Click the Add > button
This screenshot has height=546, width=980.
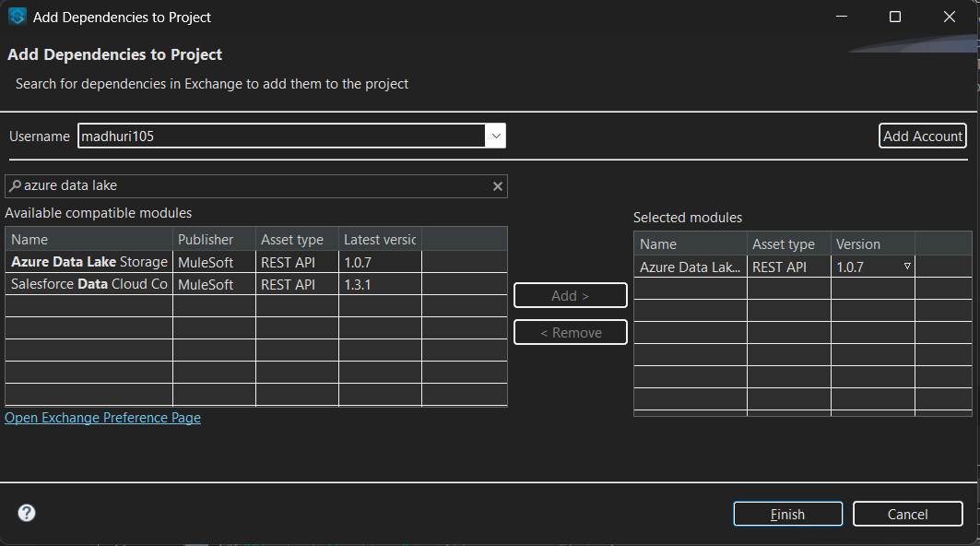570,296
